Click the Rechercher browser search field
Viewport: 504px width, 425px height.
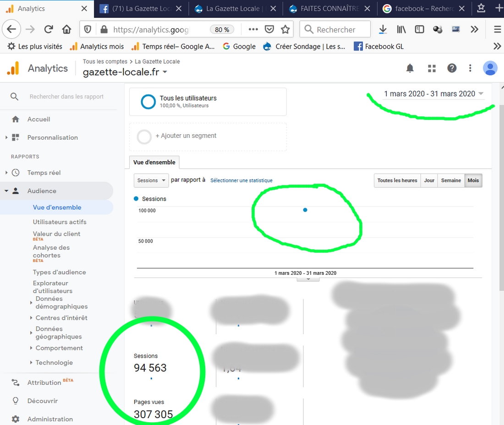[335, 30]
